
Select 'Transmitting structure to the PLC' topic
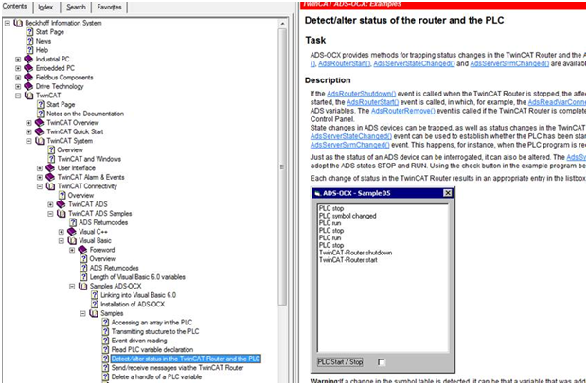point(155,331)
